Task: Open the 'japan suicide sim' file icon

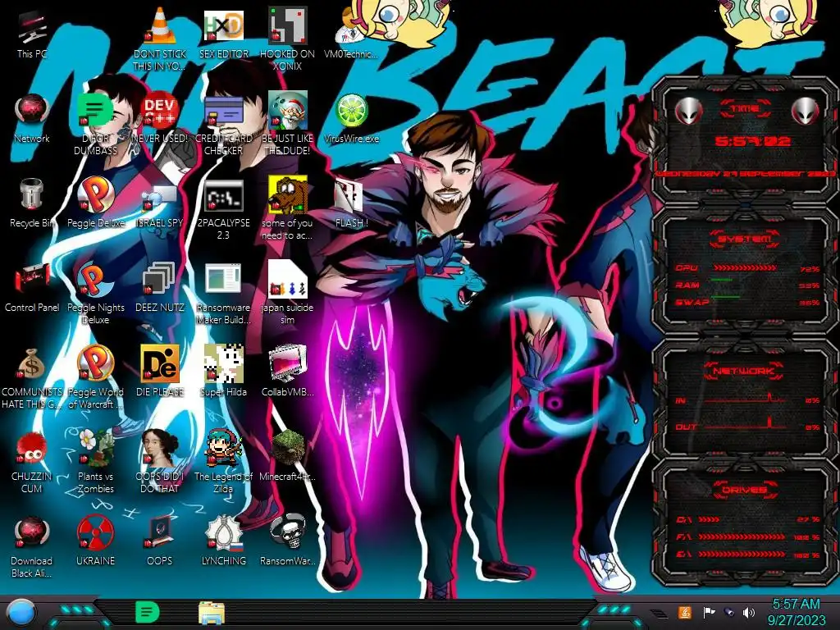Action: 288,293
